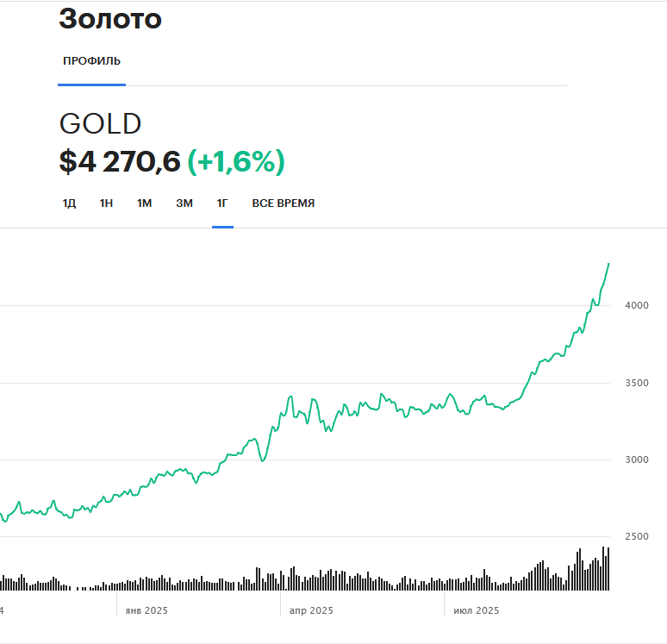This screenshot has width=667, height=644.
Task: Choose the 1М chart period
Action: (x=144, y=203)
